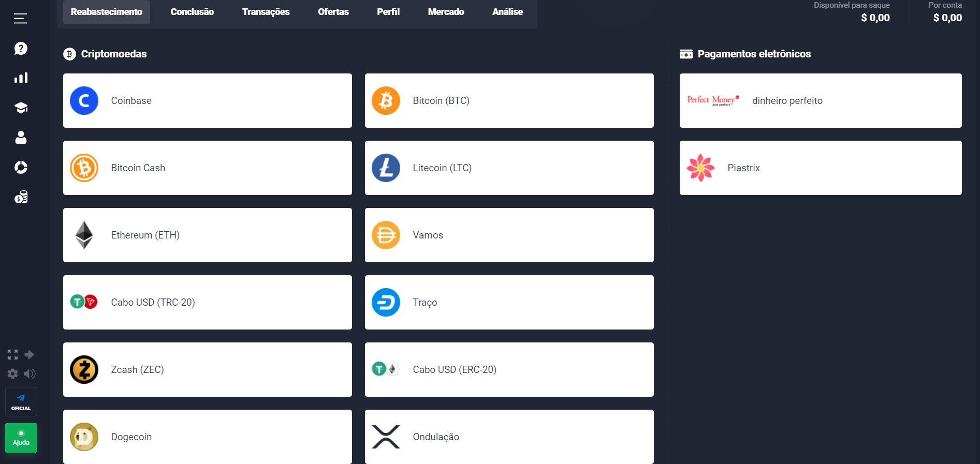
Task: Click the orange Bitcoin (BTC) logo
Action: click(386, 100)
